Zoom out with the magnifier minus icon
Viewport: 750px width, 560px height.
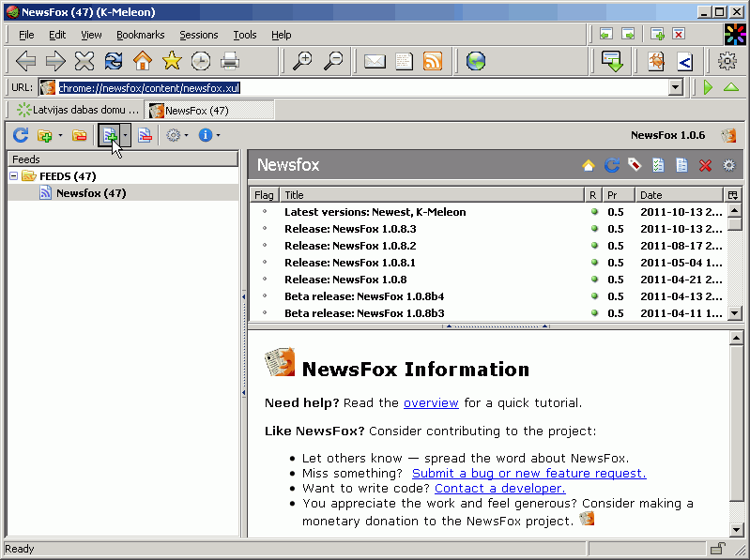[333, 61]
